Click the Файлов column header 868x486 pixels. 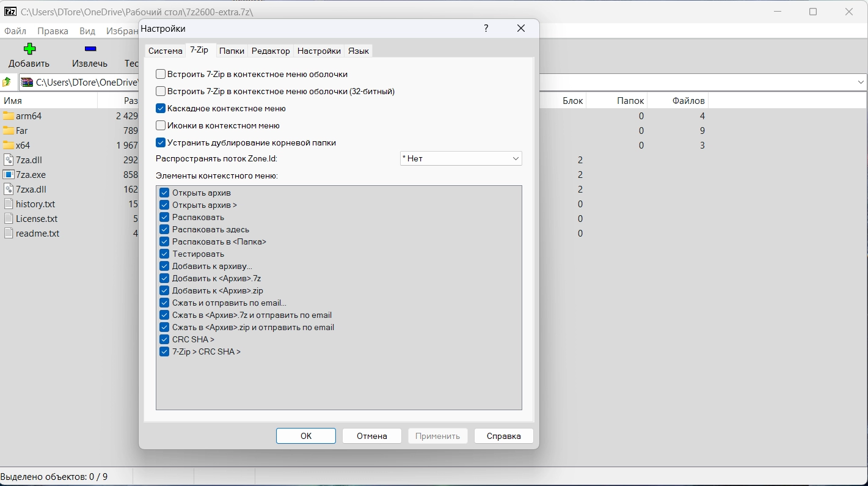678,101
